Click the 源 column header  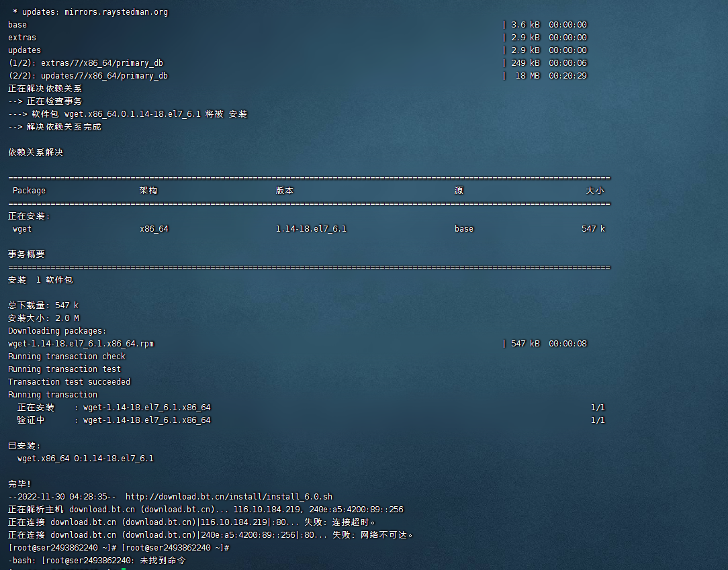(459, 191)
